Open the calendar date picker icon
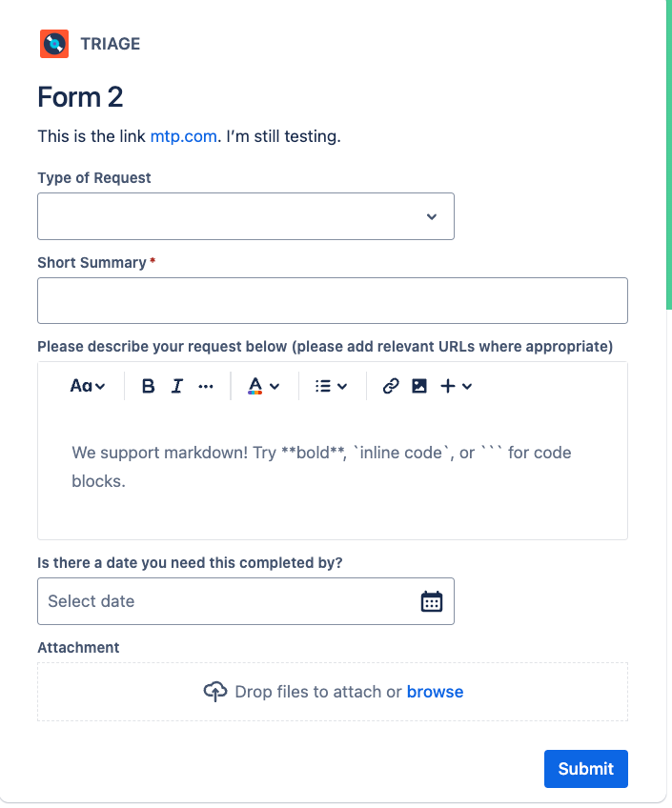The height and width of the screenshot is (808, 672). coord(431,600)
